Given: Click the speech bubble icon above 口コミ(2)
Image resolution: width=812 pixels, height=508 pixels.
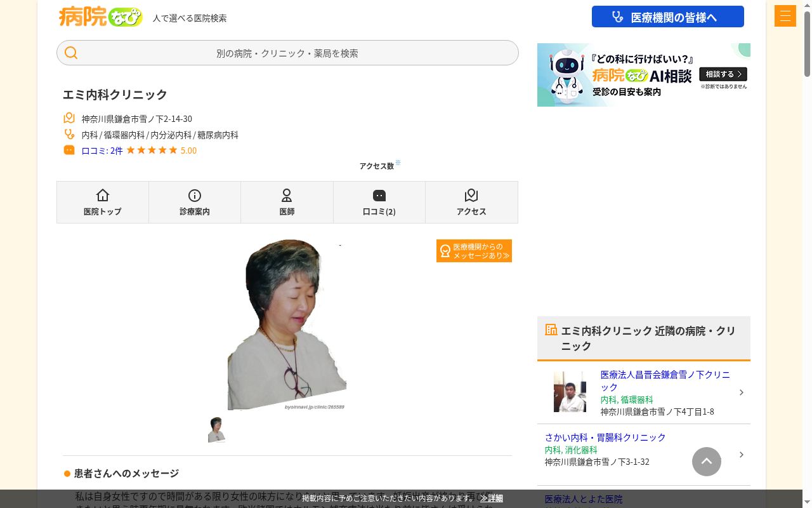Looking at the screenshot, I should (379, 196).
